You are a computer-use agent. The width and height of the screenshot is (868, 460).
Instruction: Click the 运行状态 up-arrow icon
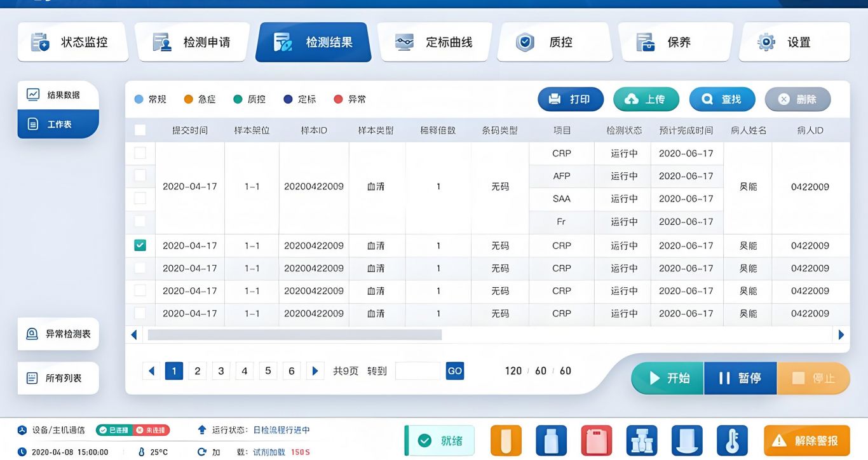click(x=203, y=430)
